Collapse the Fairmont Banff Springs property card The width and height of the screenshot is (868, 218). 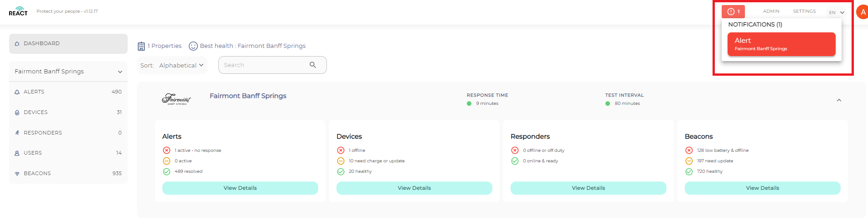839,100
